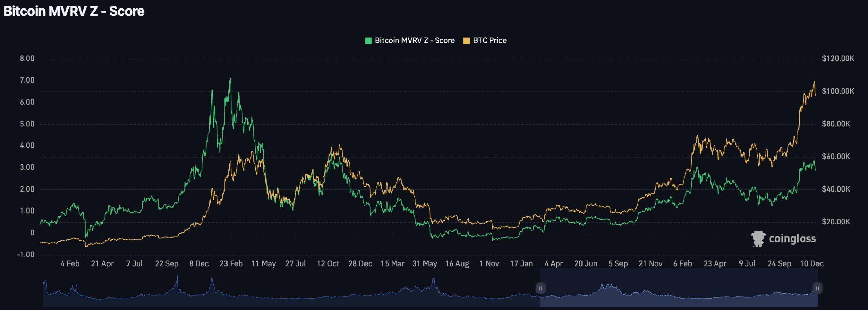Click the 21 Apr date label
The image size is (868, 310).
[102, 264]
